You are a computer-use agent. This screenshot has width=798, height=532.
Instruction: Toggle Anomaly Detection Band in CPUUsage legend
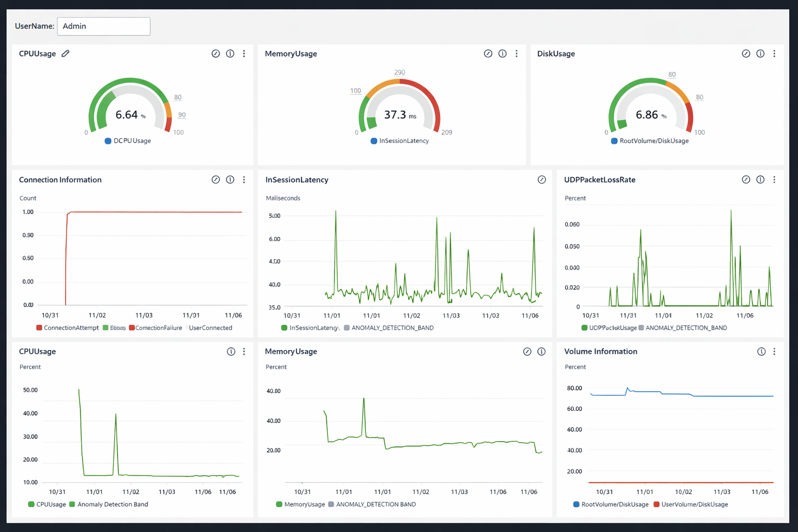pyautogui.click(x=109, y=504)
